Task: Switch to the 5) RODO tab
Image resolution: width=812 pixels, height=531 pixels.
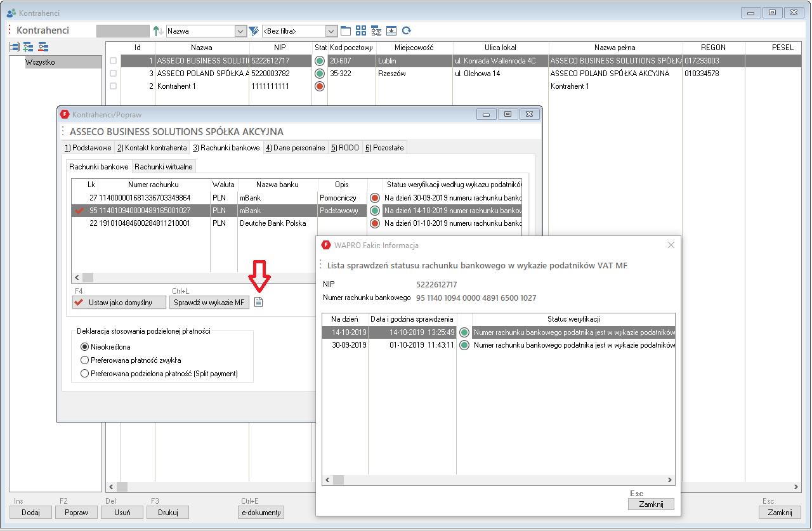Action: [345, 148]
